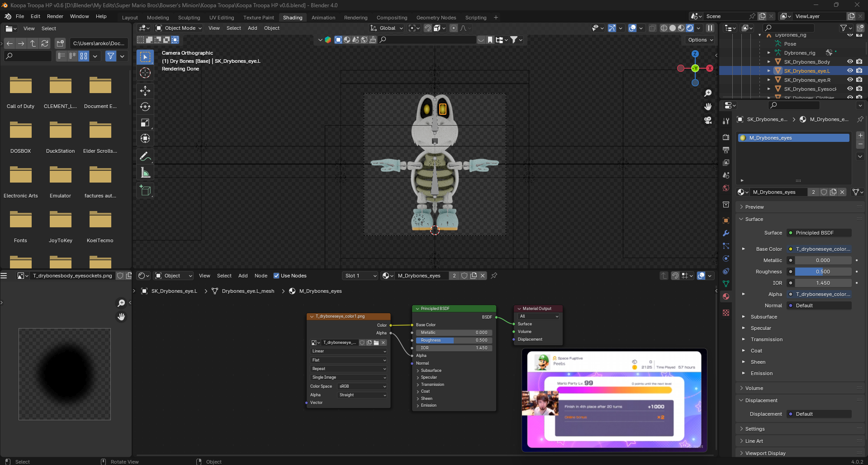Toggle the file browser filter button

click(x=111, y=56)
